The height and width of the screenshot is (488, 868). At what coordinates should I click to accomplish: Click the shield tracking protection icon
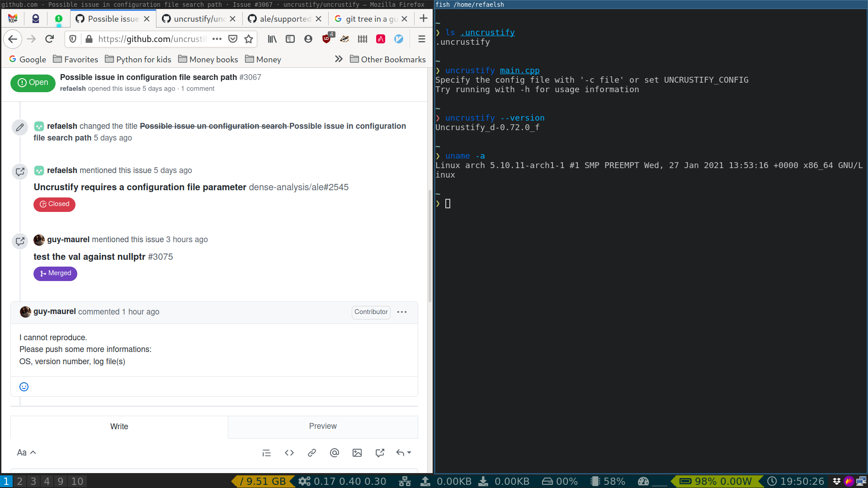pyautogui.click(x=72, y=39)
